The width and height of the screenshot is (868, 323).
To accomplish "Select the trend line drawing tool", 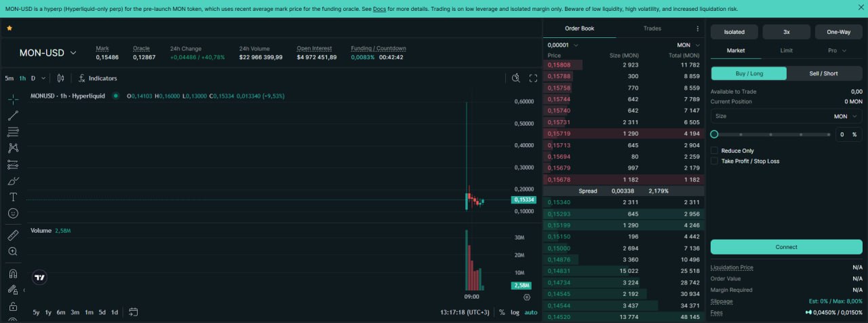I will coord(13,115).
